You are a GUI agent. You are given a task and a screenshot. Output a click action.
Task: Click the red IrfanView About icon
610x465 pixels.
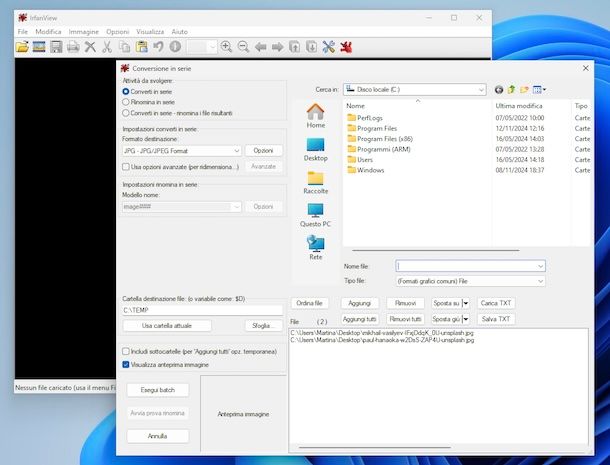[x=346, y=47]
